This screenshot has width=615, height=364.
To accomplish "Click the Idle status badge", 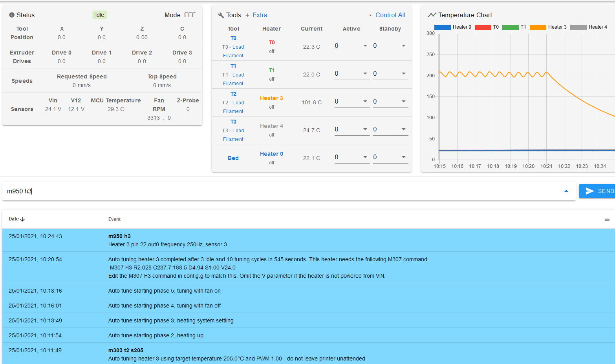I will click(100, 15).
